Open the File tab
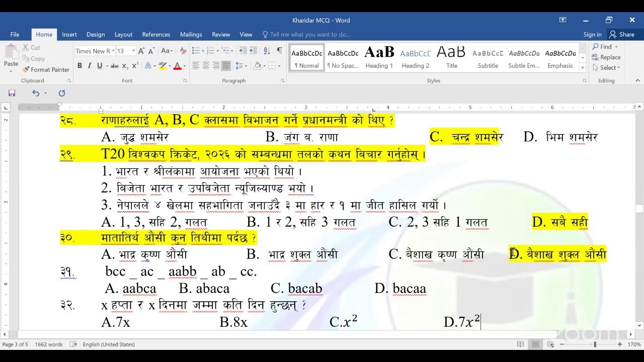This screenshot has width=644, height=362. coord(15,35)
